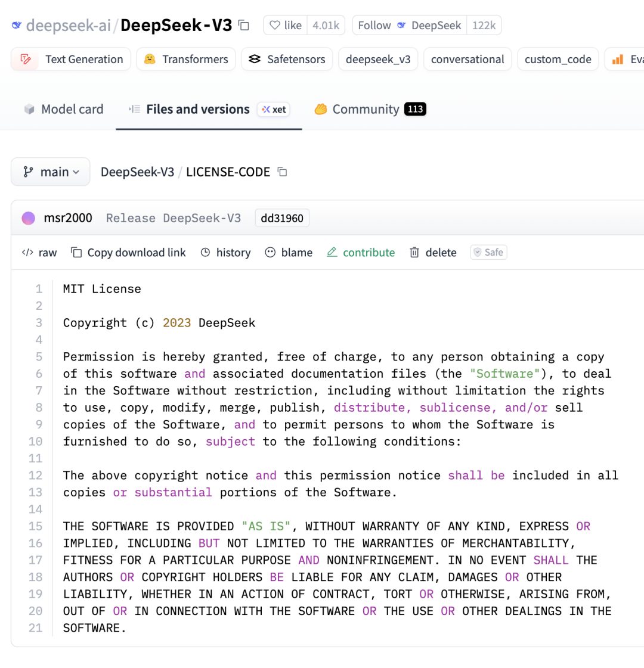The height and width of the screenshot is (668, 644).
Task: Click the whale icon in Follow button
Action: tap(401, 25)
